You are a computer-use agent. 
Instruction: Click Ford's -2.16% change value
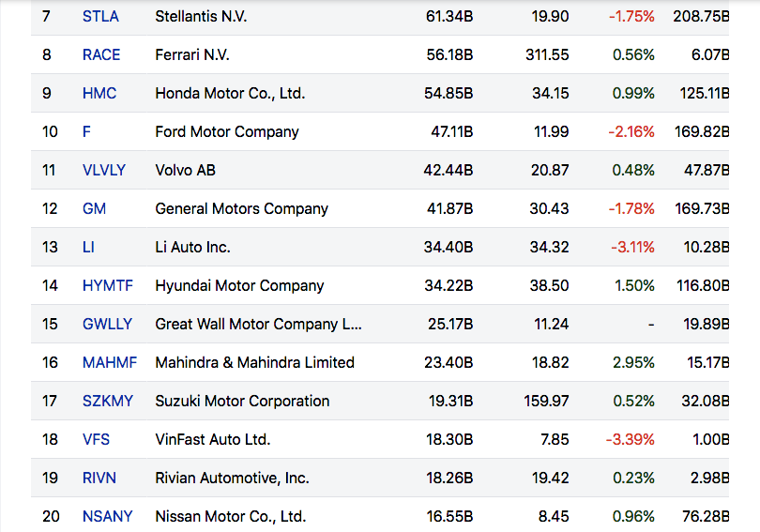631,132
